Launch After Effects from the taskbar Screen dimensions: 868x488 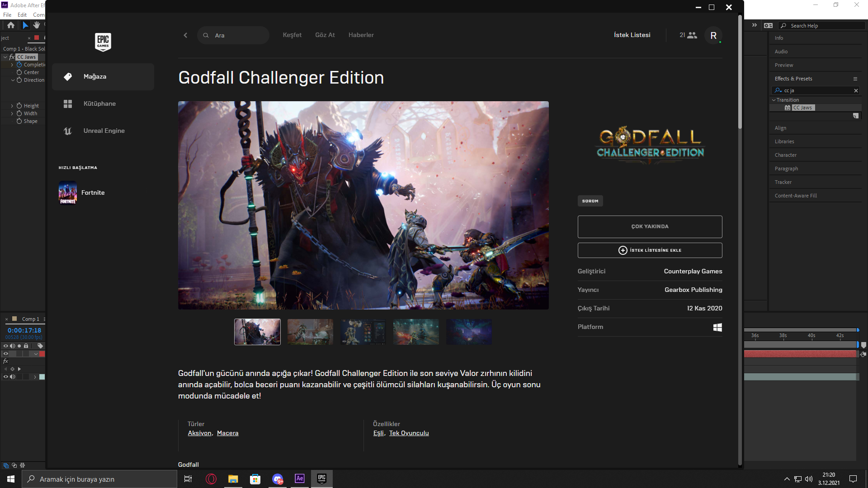(x=299, y=479)
